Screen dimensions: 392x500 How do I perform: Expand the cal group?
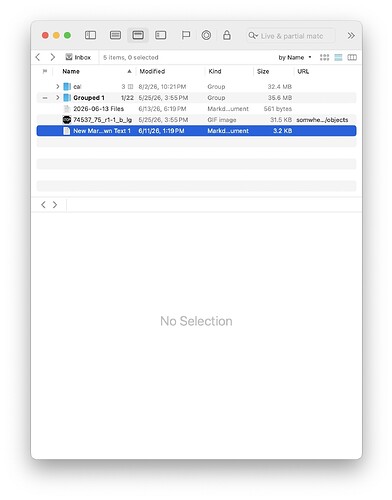coord(58,87)
